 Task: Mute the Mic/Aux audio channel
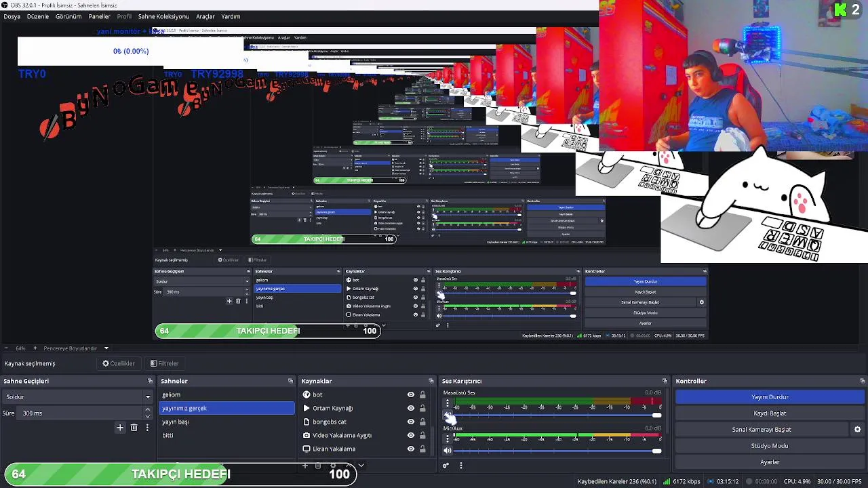[x=447, y=451]
